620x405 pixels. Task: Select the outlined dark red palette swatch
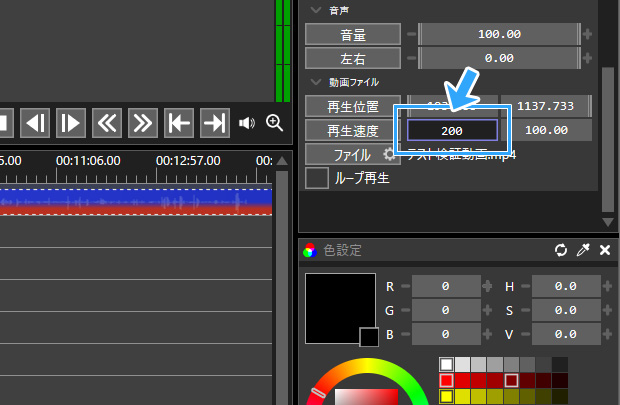(x=511, y=380)
